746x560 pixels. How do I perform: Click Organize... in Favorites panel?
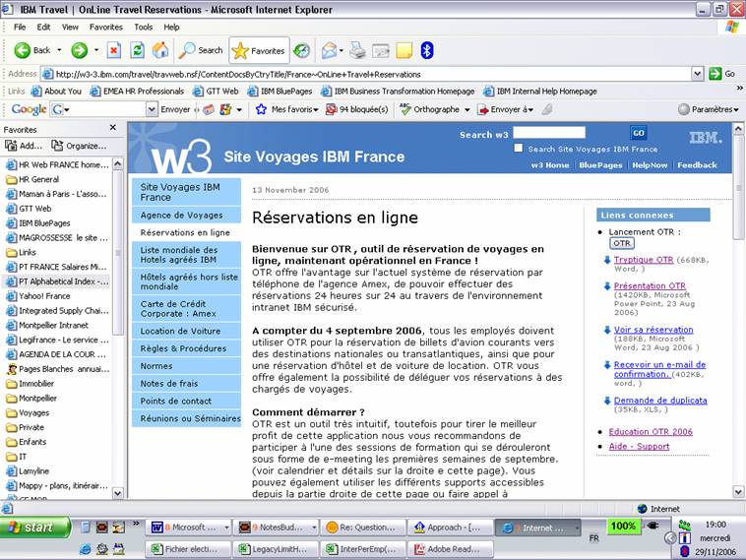79,146
